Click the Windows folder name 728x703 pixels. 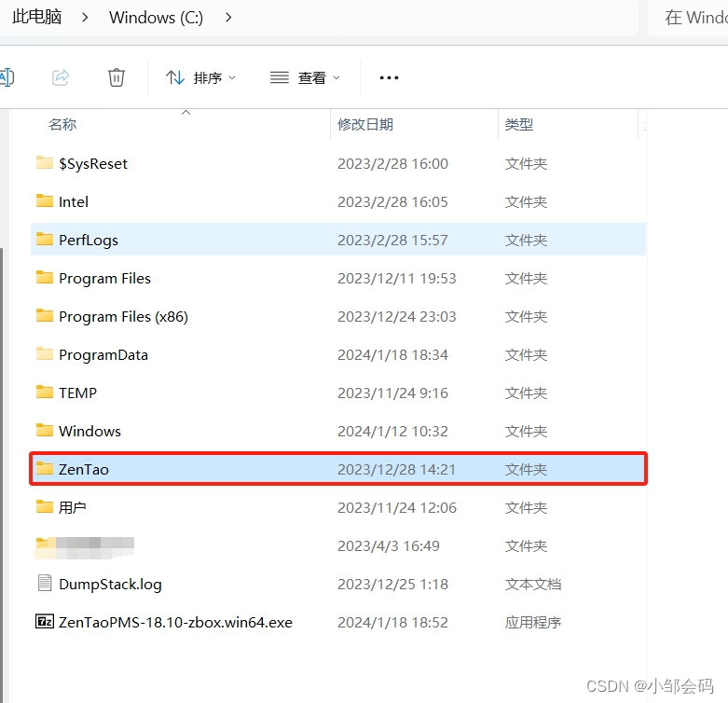(90, 432)
